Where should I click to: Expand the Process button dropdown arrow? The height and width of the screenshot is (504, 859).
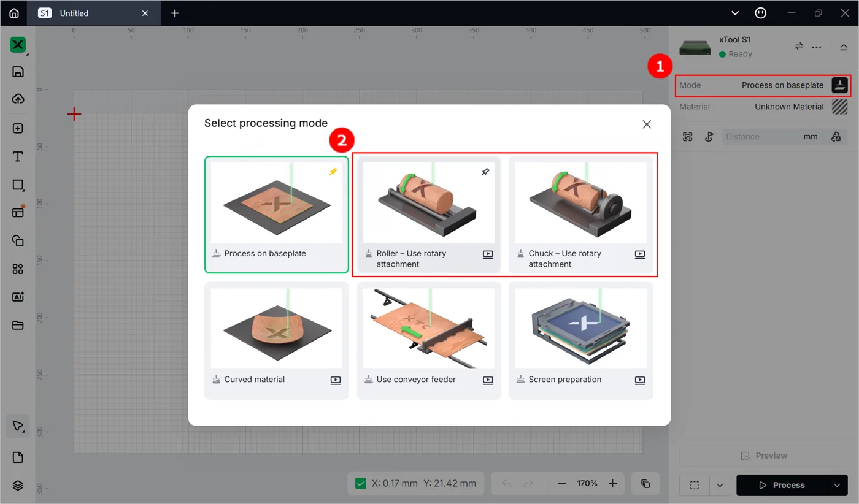click(837, 485)
